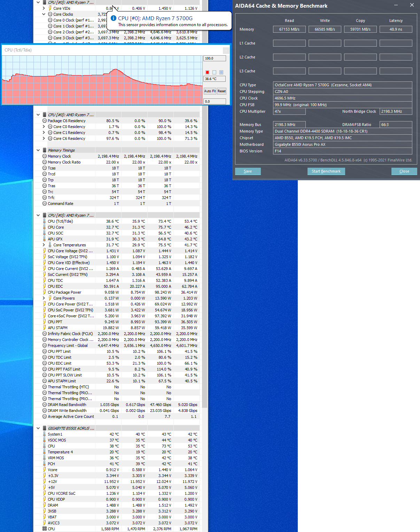Image resolution: width=420 pixels, height=532 pixels.
Task: Click the lightning icon beside APU STAPM
Action: (45, 328)
